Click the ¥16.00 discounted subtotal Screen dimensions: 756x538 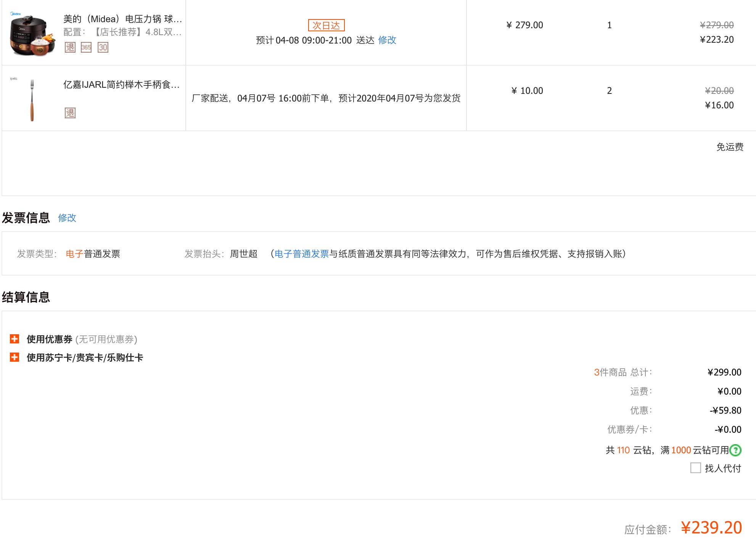(x=719, y=105)
